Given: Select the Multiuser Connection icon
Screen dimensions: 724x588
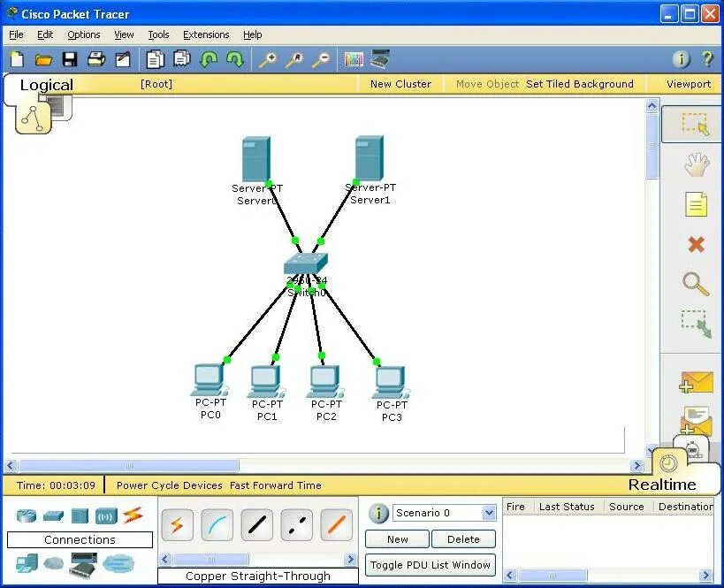Looking at the screenshot, I should [x=118, y=563].
